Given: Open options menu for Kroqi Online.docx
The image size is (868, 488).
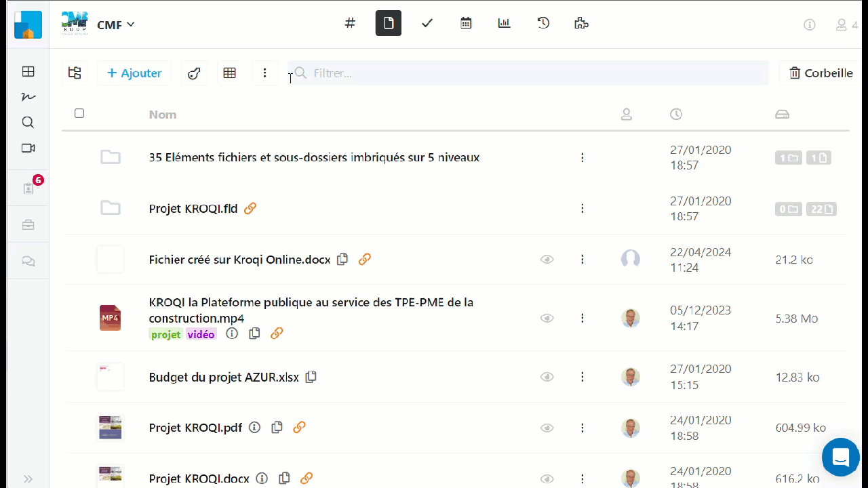Looking at the screenshot, I should click(583, 259).
